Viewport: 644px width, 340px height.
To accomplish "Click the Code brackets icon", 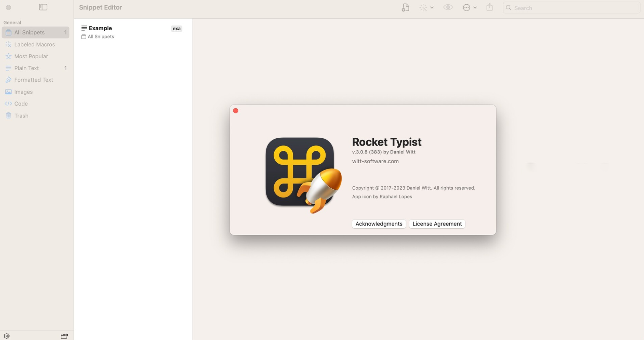I will [9, 104].
